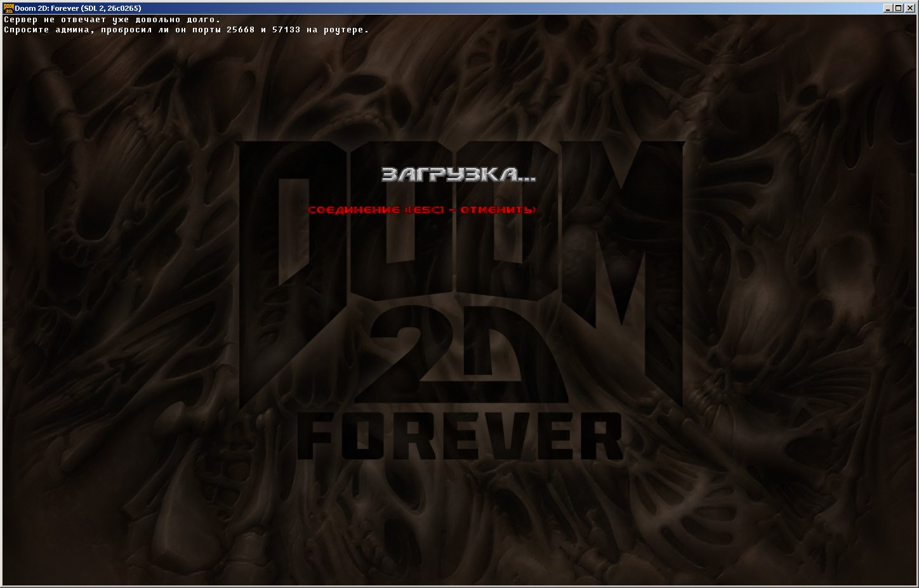Close the Doom 2D: Forever window
The width and height of the screenshot is (919, 588).
click(909, 8)
